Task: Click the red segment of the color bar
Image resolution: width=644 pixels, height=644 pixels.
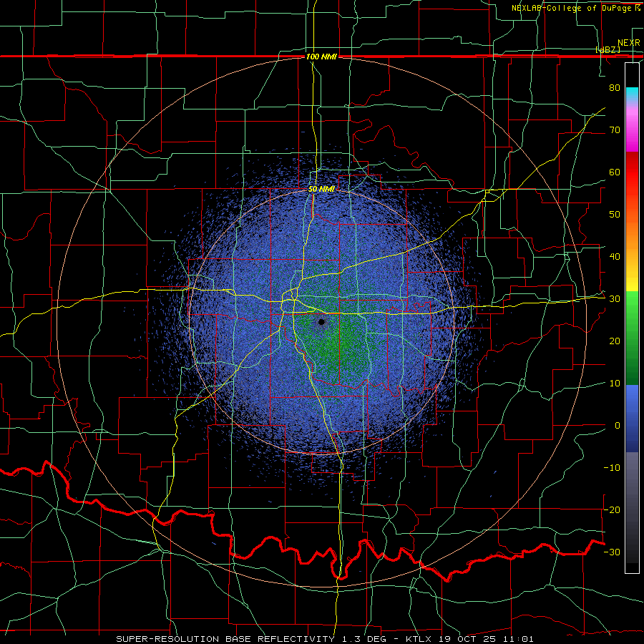Action: tap(632, 172)
